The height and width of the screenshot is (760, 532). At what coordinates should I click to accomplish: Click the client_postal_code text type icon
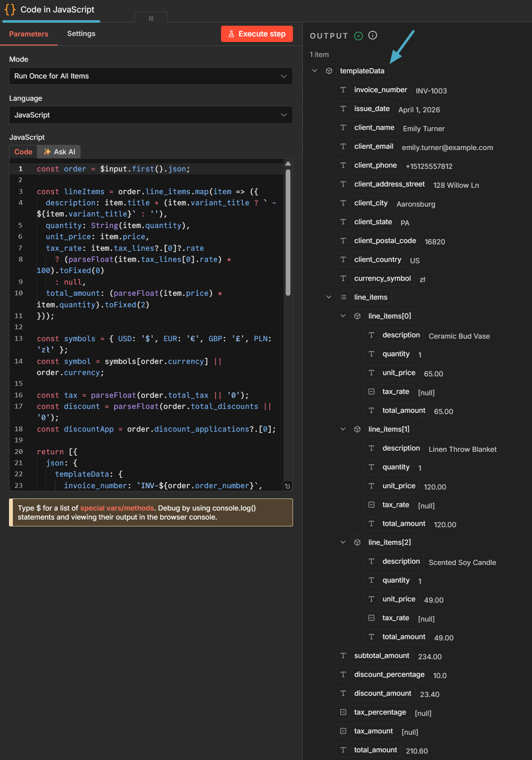(343, 240)
